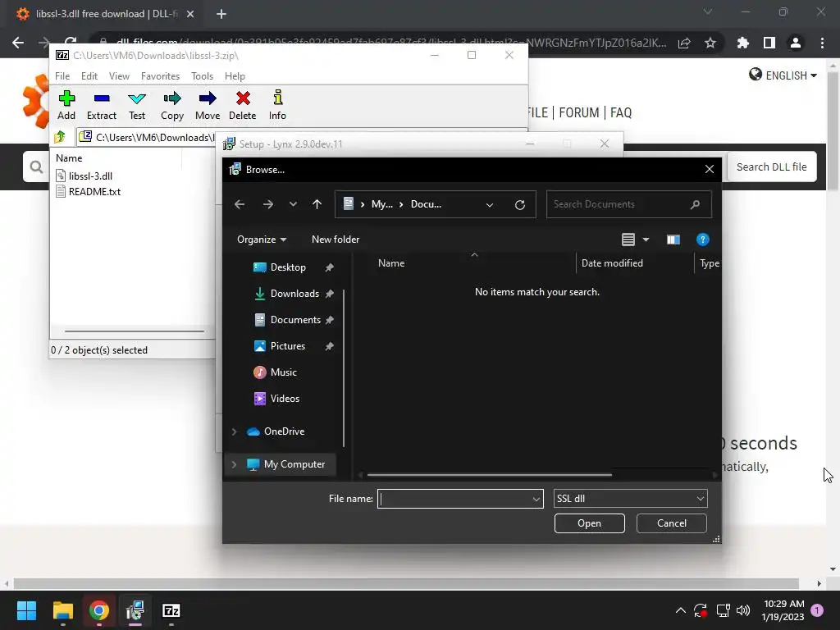Toggle the preview pane icon
The height and width of the screenshot is (630, 840).
pyautogui.click(x=673, y=240)
